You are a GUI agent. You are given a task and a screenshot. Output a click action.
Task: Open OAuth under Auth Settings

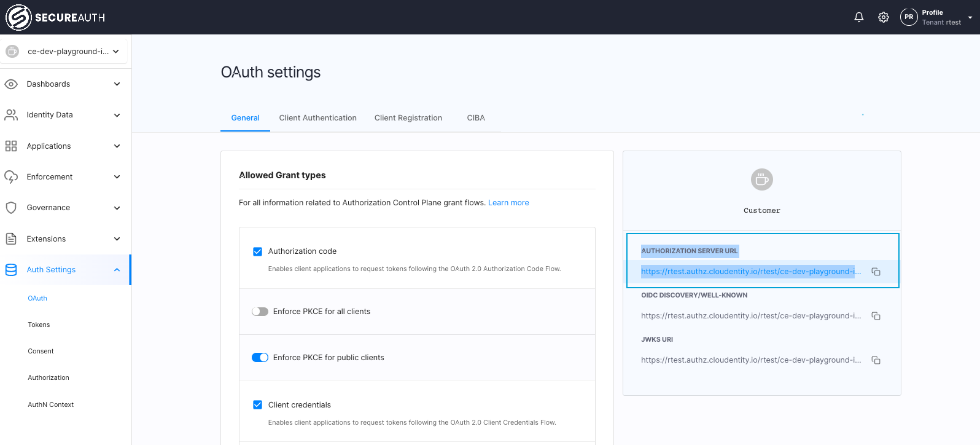pyautogui.click(x=37, y=299)
